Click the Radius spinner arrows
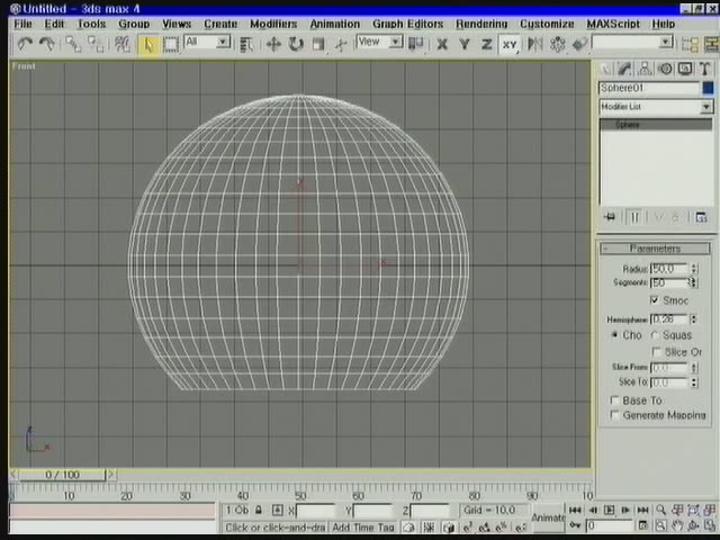The width and height of the screenshot is (720, 540). 694,269
